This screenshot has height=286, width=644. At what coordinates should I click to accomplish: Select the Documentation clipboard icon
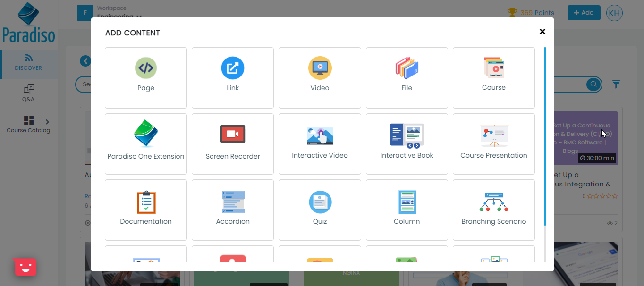pos(145,202)
